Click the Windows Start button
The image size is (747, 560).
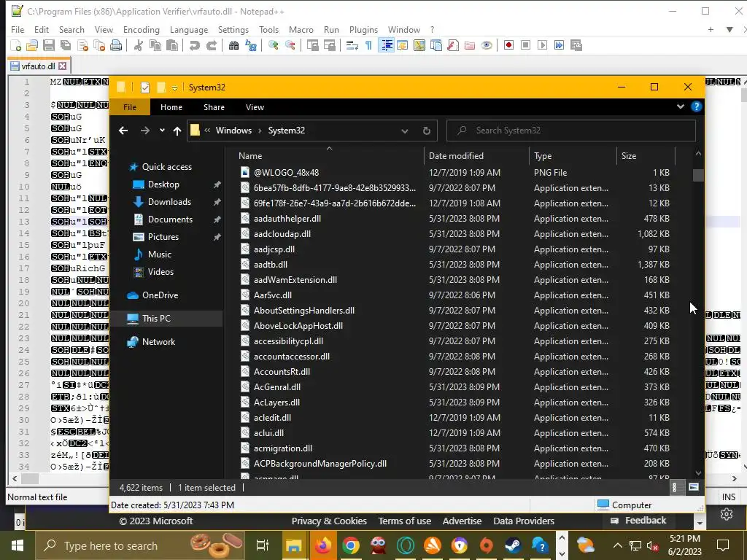18,545
